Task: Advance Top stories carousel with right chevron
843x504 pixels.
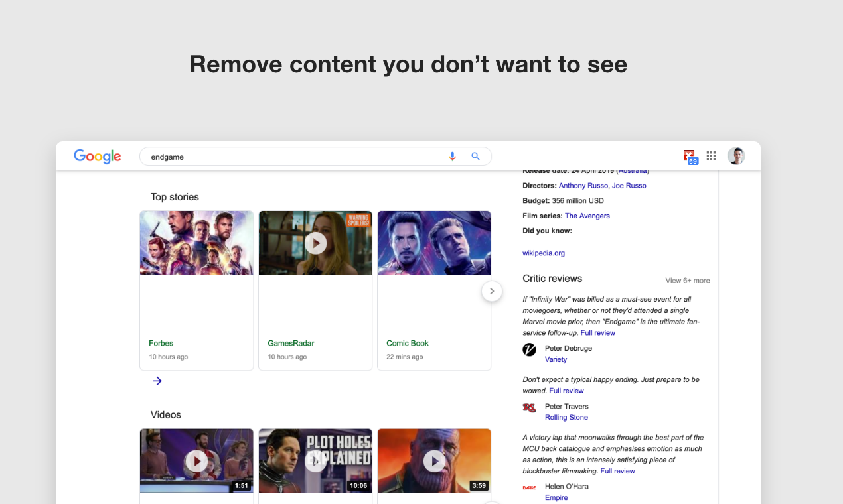Action: 492,291
